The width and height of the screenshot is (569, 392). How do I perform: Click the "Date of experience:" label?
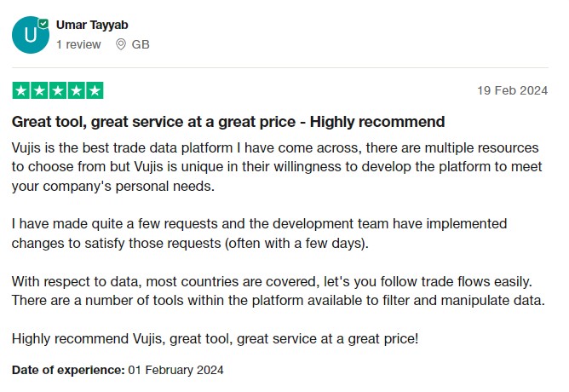(68, 370)
